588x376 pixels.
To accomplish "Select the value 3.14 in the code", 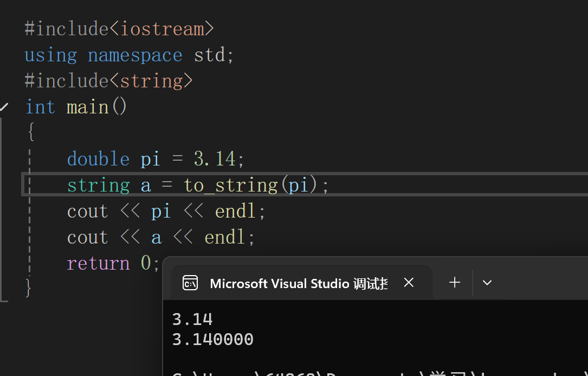I will (x=216, y=158).
